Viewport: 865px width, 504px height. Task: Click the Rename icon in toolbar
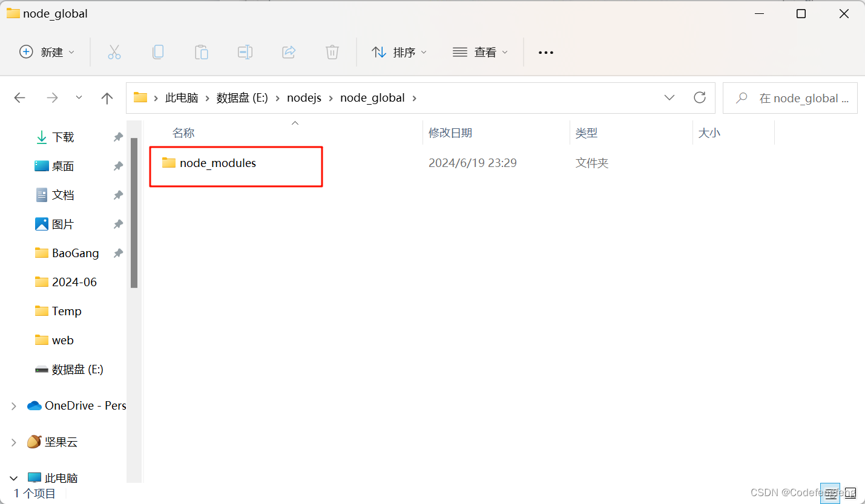pyautogui.click(x=245, y=52)
